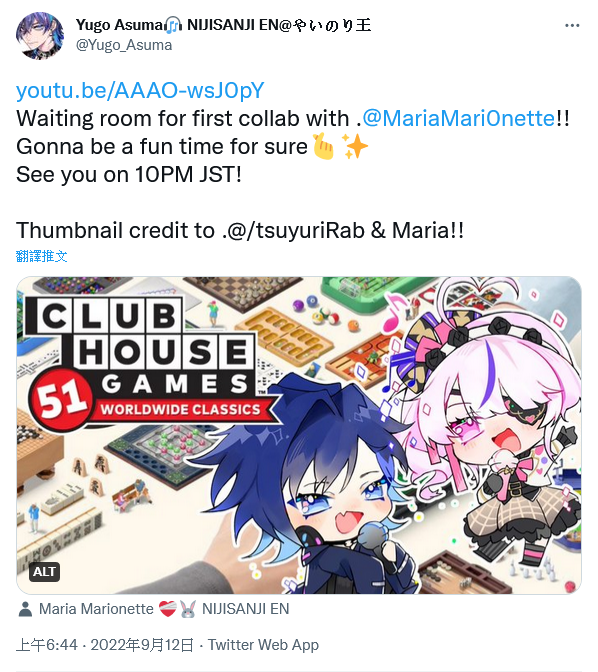Click the Twitter Web App source label
Screen dimensions: 598x672
pyautogui.click(x=263, y=645)
